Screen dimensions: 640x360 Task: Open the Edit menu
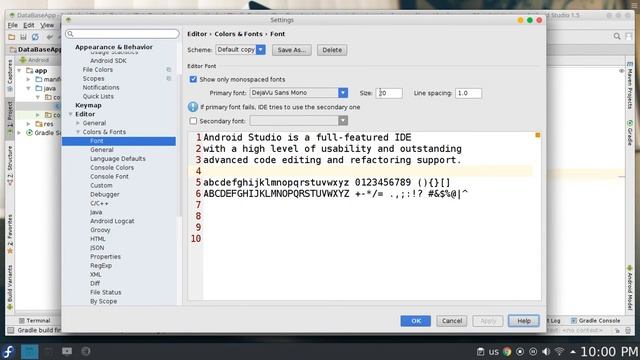(x=29, y=25)
